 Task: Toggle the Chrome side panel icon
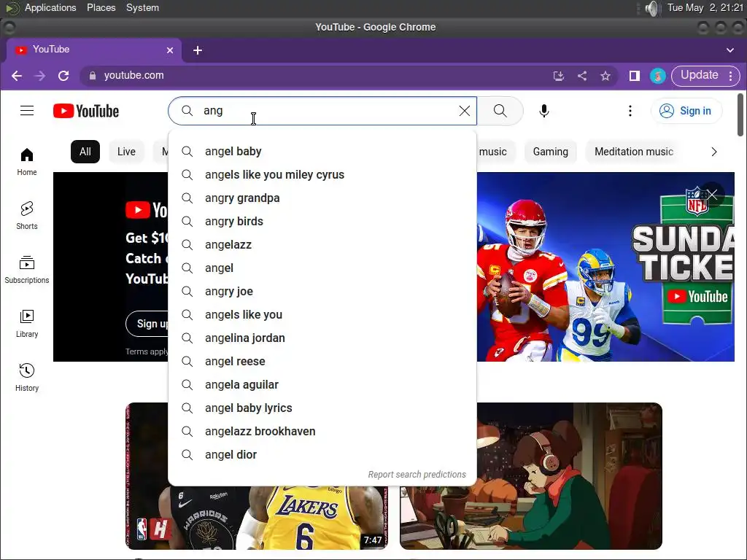coord(634,76)
